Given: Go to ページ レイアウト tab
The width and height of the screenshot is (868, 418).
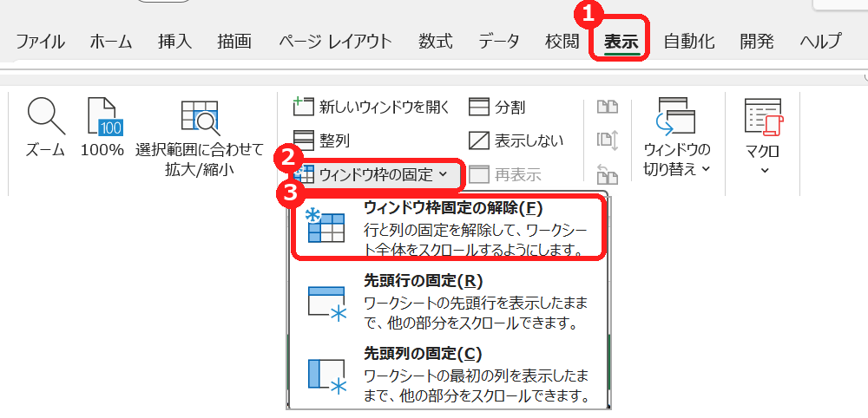Looking at the screenshot, I should pos(335,42).
